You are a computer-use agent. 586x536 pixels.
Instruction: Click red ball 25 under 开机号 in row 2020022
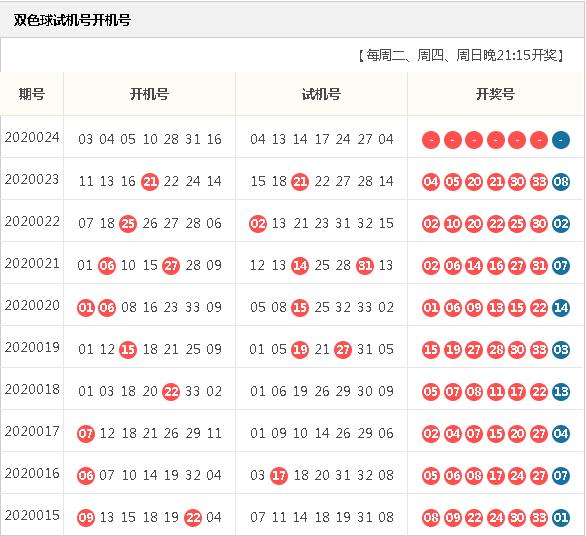128,224
